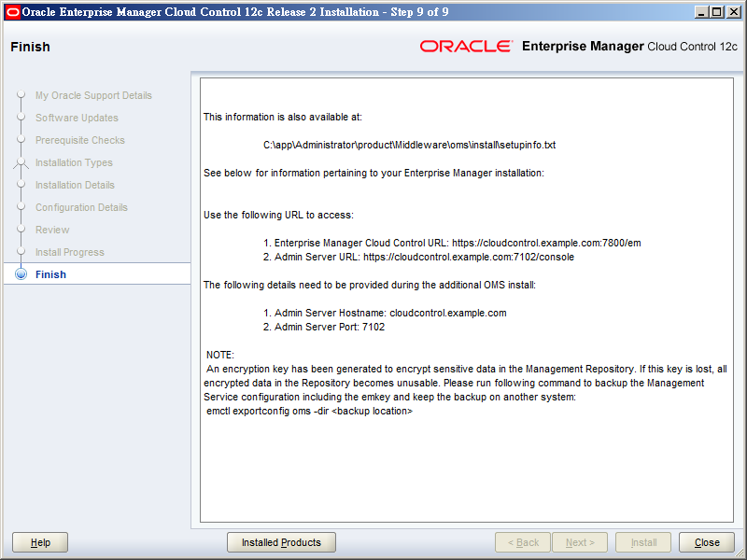
Task: Click the Enterprise Manager Cloud Control URL text
Action: pos(452,243)
